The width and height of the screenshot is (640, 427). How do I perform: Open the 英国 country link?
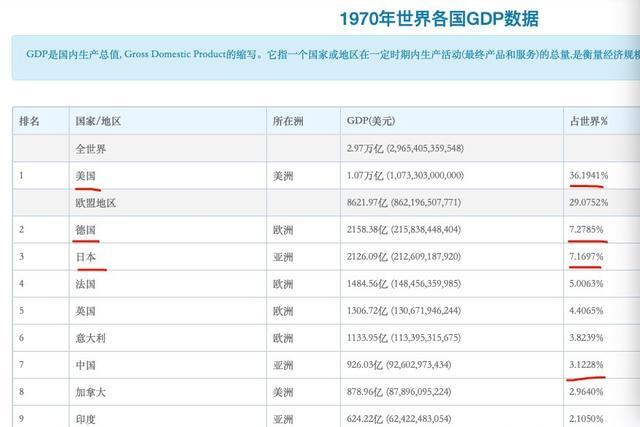pyautogui.click(x=86, y=311)
